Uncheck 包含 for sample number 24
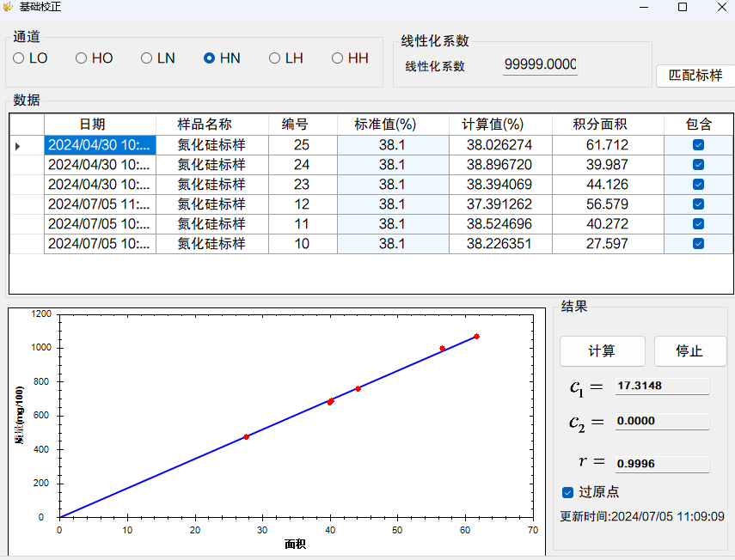The image size is (735, 560). click(698, 164)
